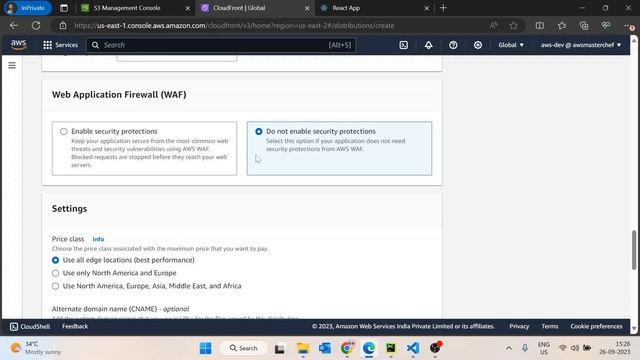
Task: Click the Web Application Firewall (WAF) heading
Action: click(x=119, y=95)
